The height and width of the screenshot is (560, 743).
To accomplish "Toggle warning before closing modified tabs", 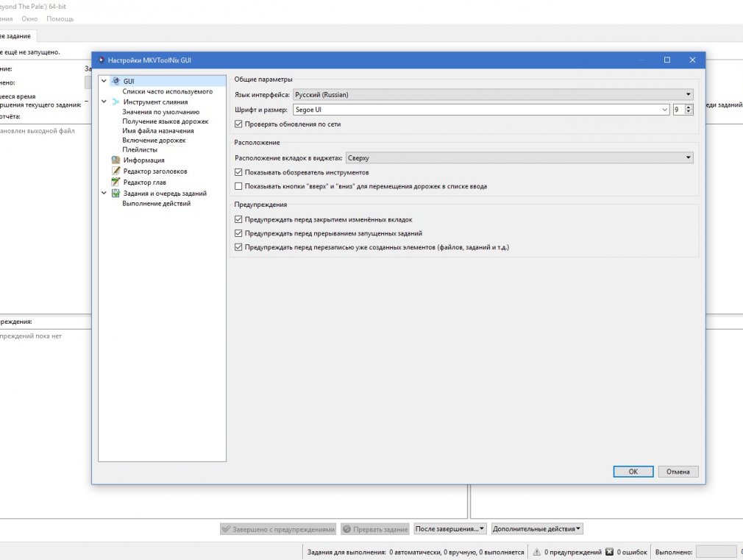I will pos(238,219).
